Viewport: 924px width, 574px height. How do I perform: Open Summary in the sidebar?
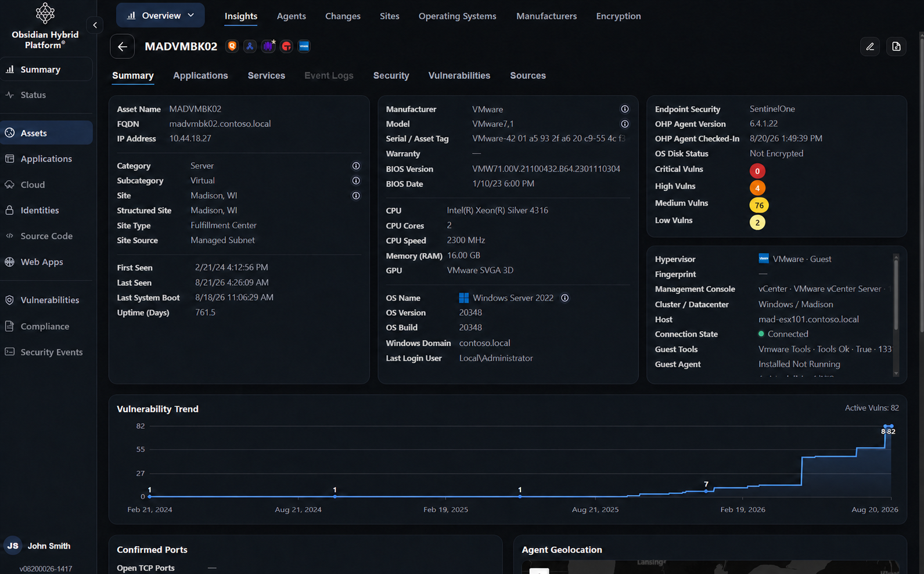[46, 69]
